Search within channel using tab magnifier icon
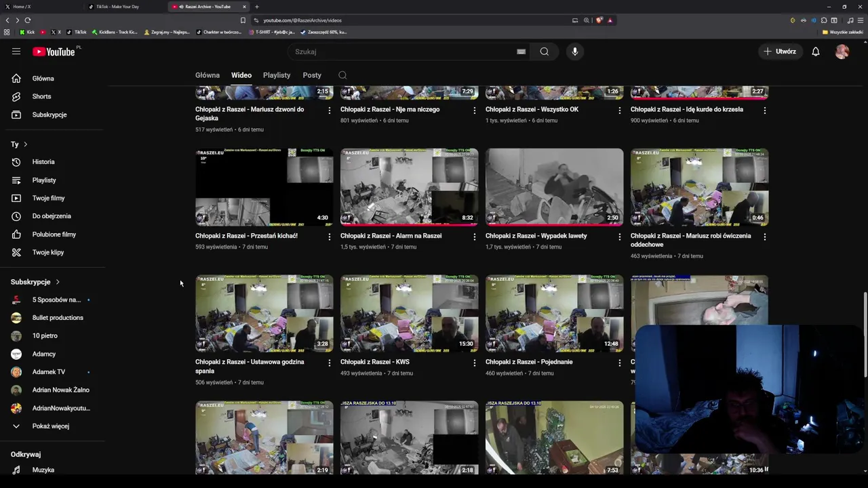Screen dimensions: 868x488 point(342,75)
